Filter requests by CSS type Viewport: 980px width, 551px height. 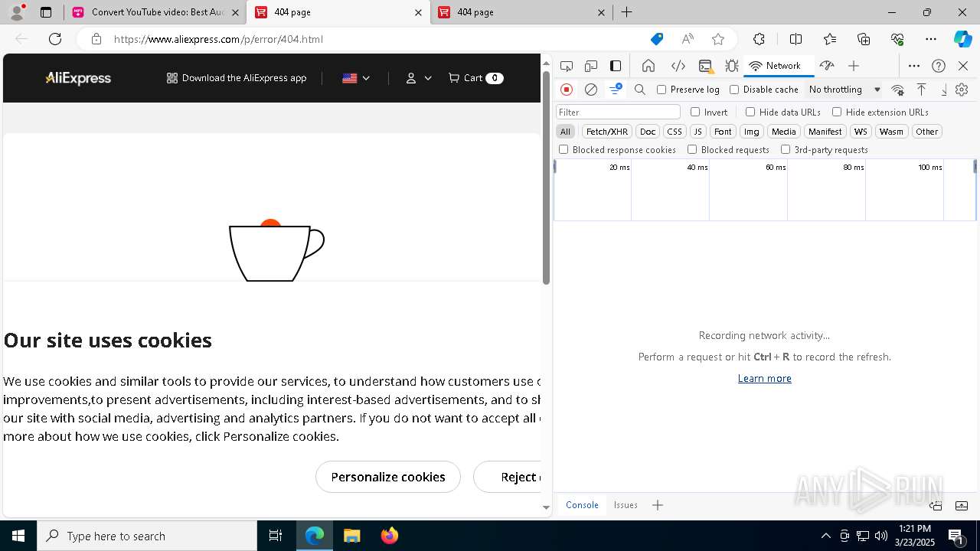coord(675,132)
